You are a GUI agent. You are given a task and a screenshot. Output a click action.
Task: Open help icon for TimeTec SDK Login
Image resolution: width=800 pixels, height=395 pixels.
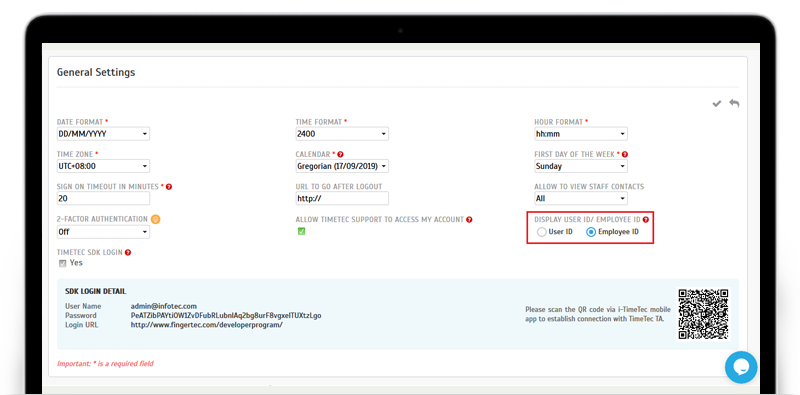128,252
